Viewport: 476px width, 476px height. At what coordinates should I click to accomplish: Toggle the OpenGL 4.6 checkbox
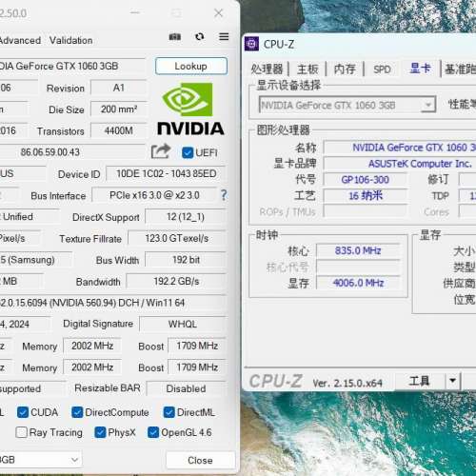point(153,432)
